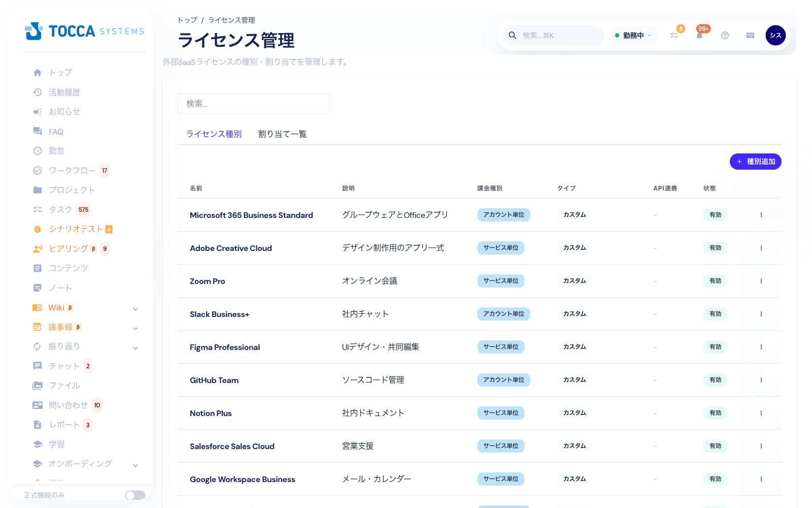Open トップ home icon in sidebar
The width and height of the screenshot is (812, 508).
point(38,73)
